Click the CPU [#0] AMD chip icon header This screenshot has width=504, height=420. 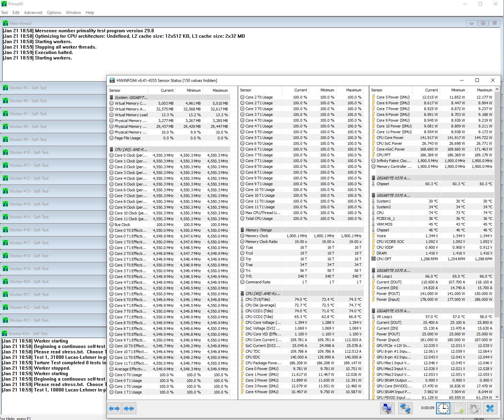point(111,150)
